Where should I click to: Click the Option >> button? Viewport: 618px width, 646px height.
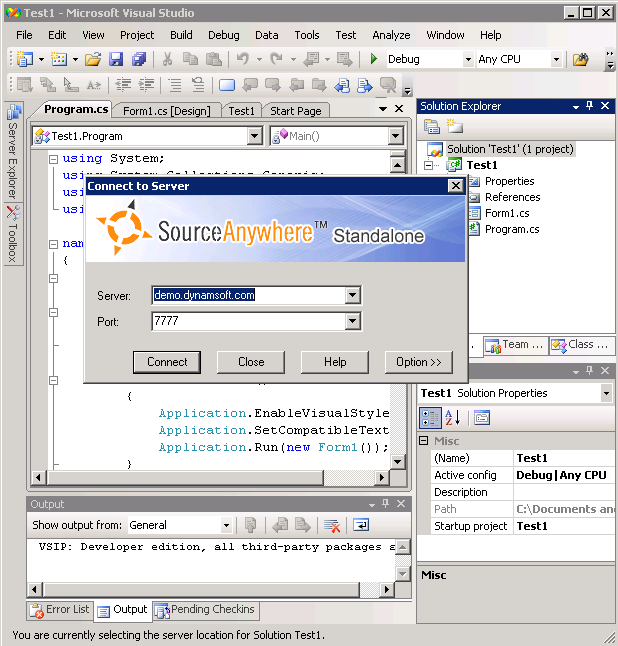point(418,362)
